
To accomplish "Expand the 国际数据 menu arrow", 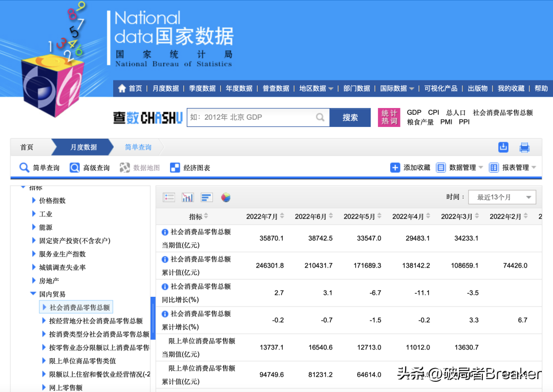I will (x=413, y=88).
